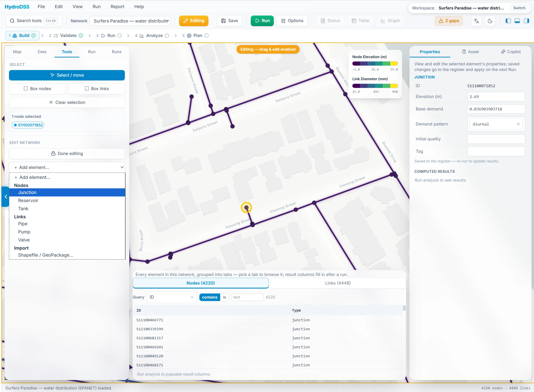Click the Base demand input field
Image resolution: width=534 pixels, height=392 pixels.
496,109
